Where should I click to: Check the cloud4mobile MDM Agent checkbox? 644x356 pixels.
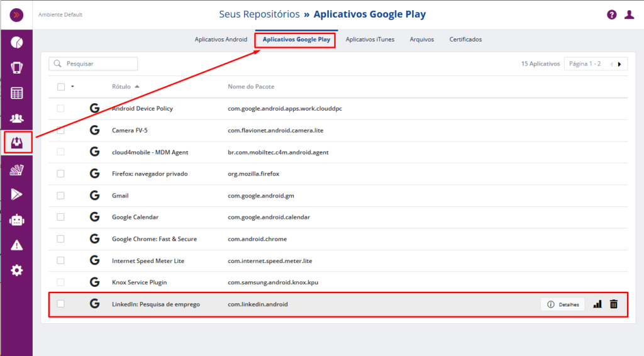(61, 152)
